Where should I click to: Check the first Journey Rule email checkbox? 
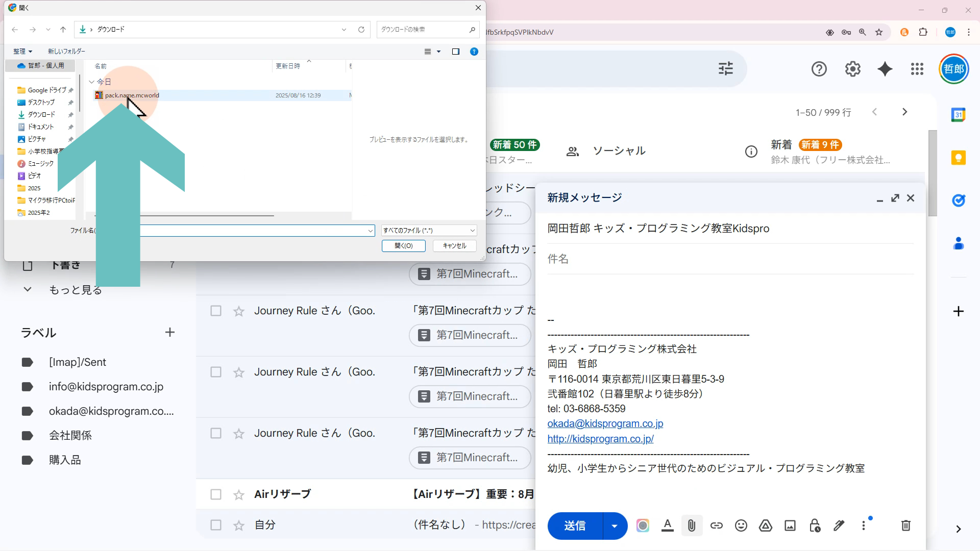(x=216, y=311)
